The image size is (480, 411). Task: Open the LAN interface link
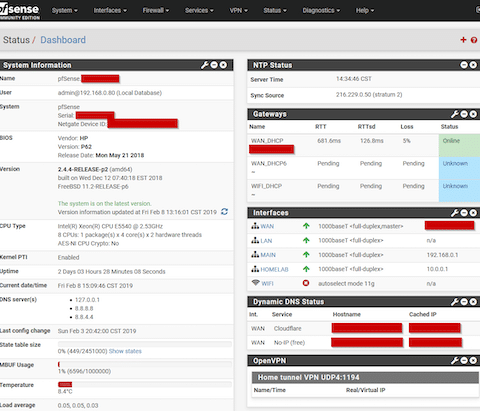266,241
